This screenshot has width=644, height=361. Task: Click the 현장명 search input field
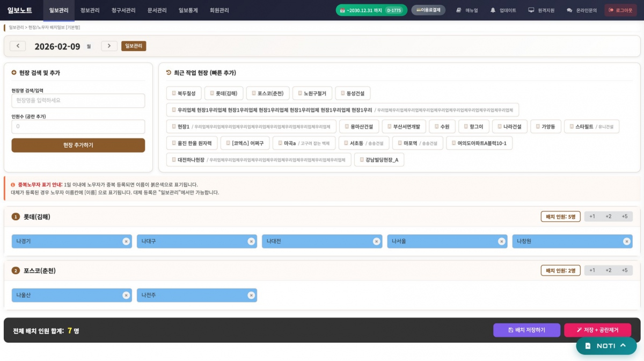[78, 100]
